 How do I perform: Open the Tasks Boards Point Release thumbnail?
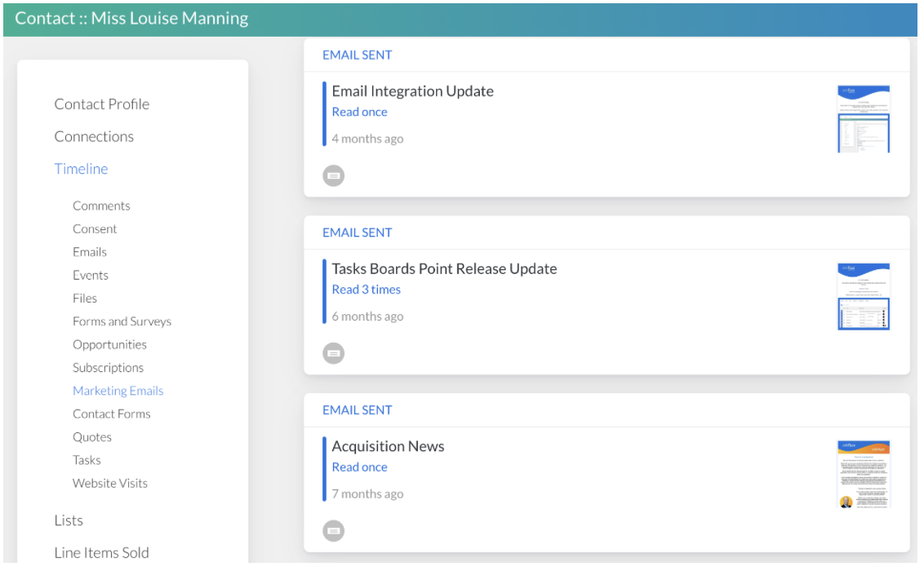(864, 296)
